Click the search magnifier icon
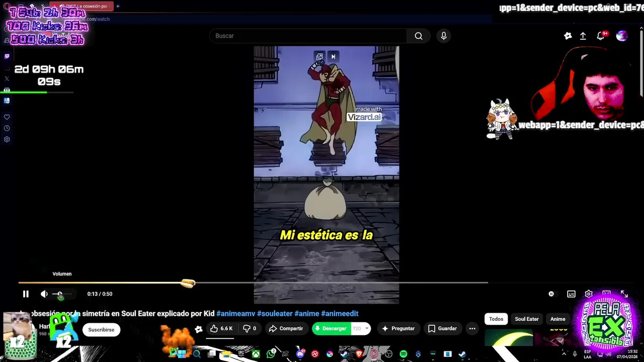Image resolution: width=644 pixels, height=362 pixels. [x=419, y=36]
